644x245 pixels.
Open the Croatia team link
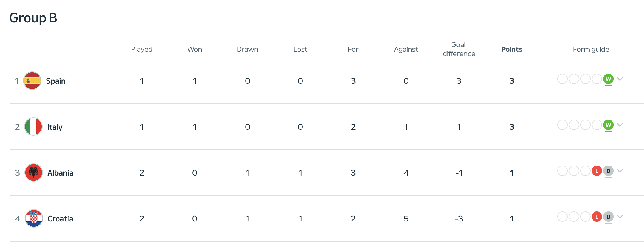point(60,219)
